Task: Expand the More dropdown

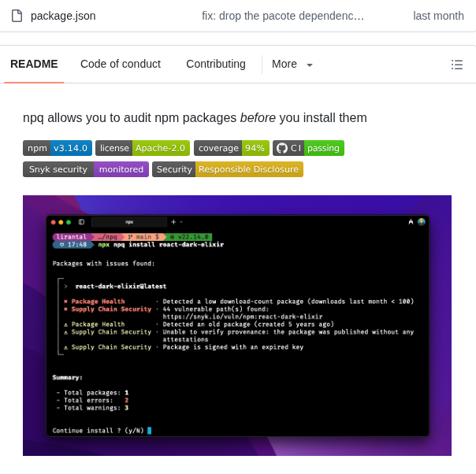Action: [x=292, y=64]
